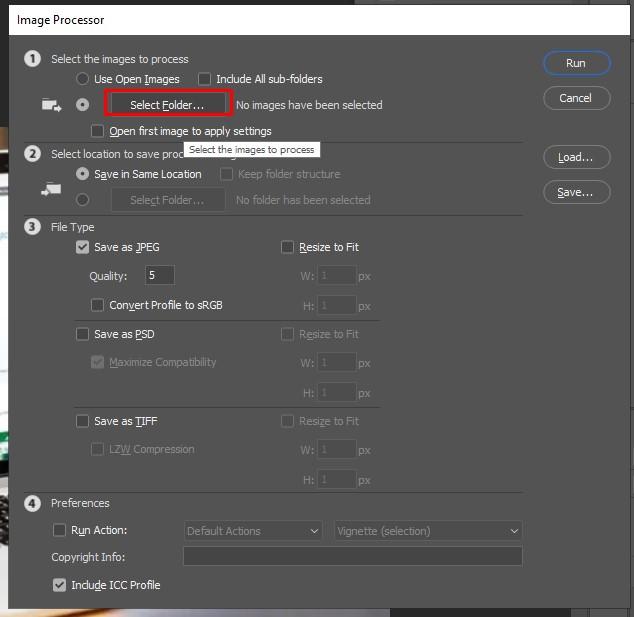The width and height of the screenshot is (634, 617).
Task: Toggle the Include ICC Profile checkbox
Action: tap(59, 585)
